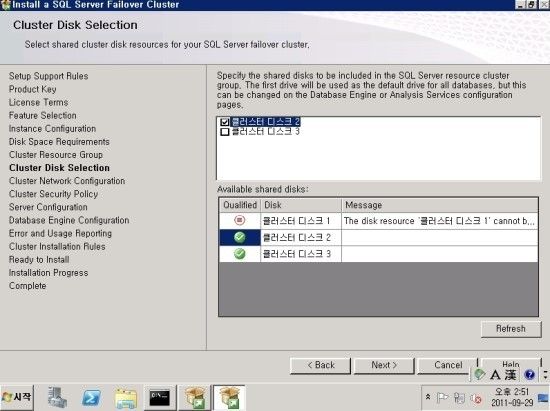This screenshot has width=550, height=411.
Task: Click the language bar 漢 Hanja icon
Action: (510, 375)
